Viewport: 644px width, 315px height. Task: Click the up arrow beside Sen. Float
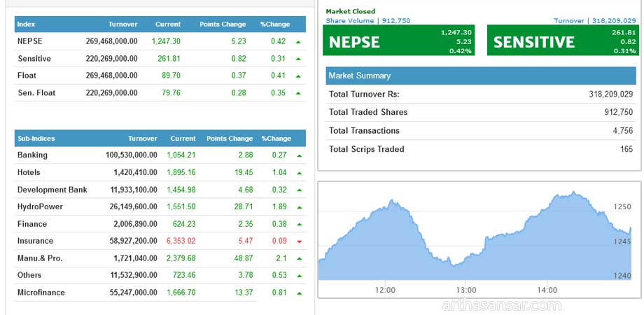(x=298, y=93)
